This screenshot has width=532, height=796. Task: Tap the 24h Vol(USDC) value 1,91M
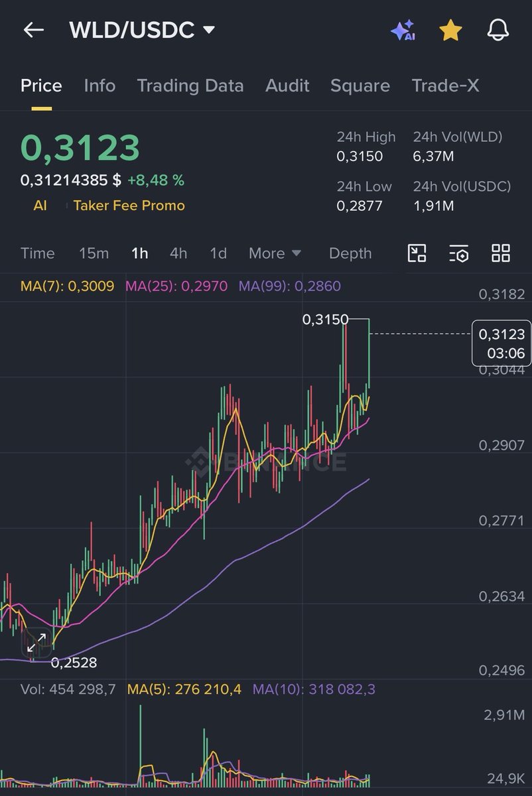tap(433, 206)
